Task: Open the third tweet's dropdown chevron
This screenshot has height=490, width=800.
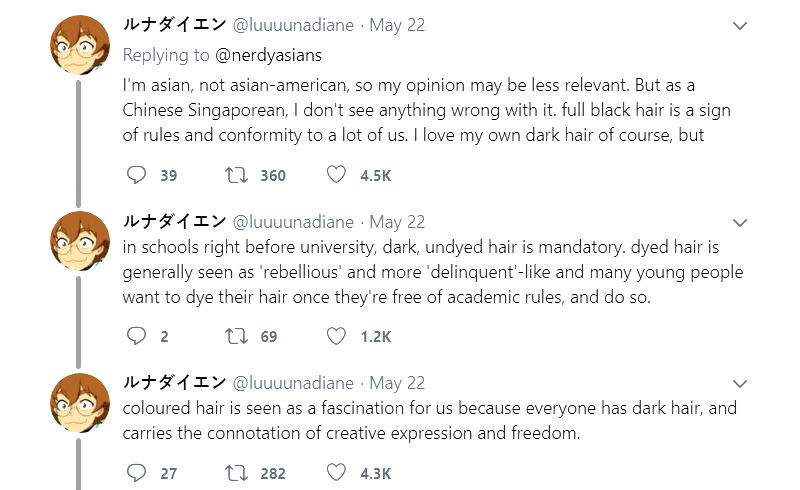Action: [x=740, y=383]
